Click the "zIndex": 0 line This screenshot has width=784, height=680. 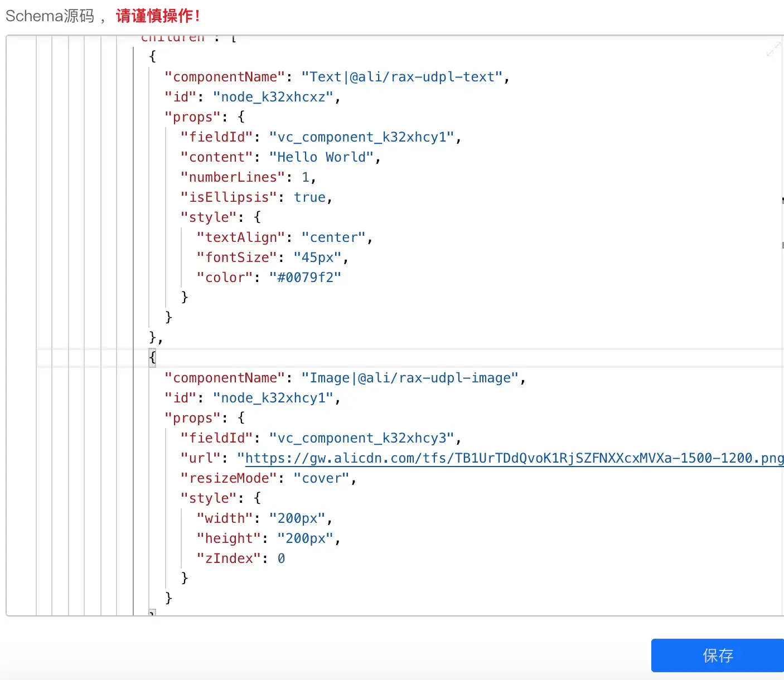coord(241,558)
